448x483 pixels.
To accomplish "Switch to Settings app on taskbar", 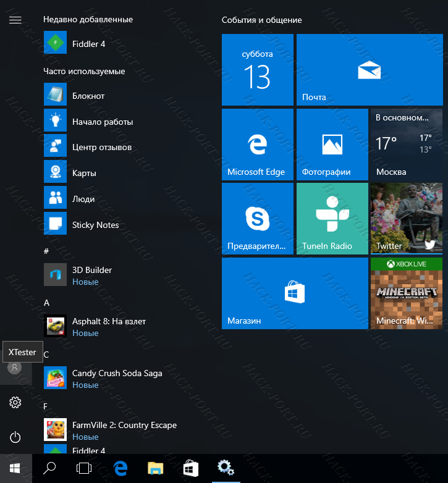I will (x=226, y=468).
